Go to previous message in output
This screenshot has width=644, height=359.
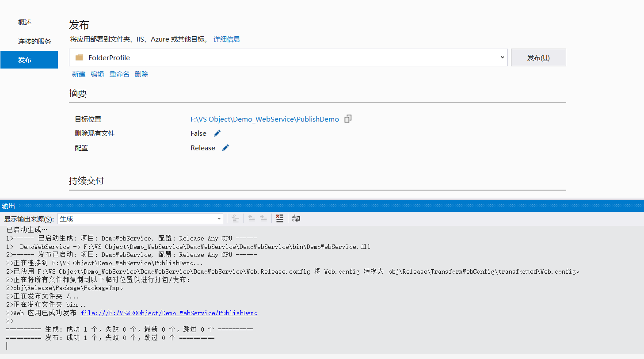251,218
